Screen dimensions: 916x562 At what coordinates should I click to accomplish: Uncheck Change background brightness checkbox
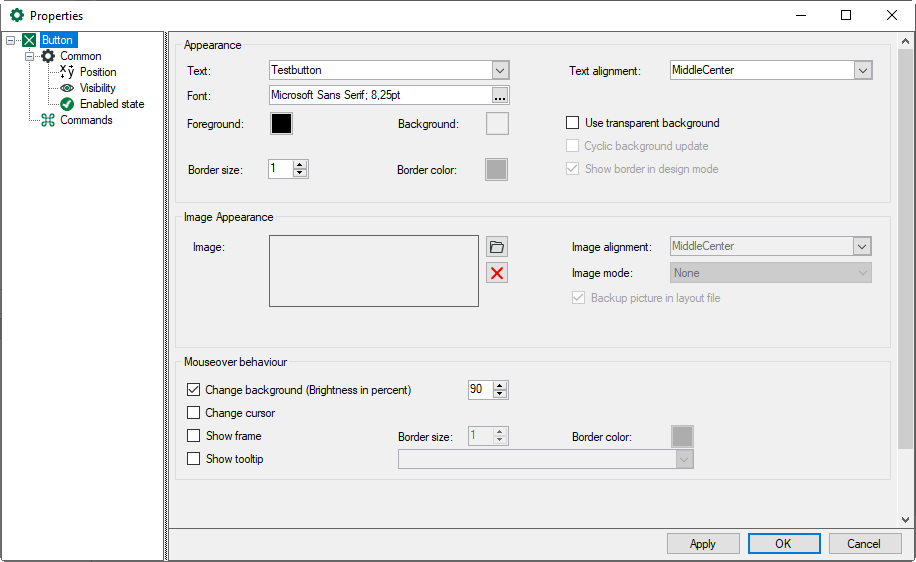pyautogui.click(x=194, y=390)
